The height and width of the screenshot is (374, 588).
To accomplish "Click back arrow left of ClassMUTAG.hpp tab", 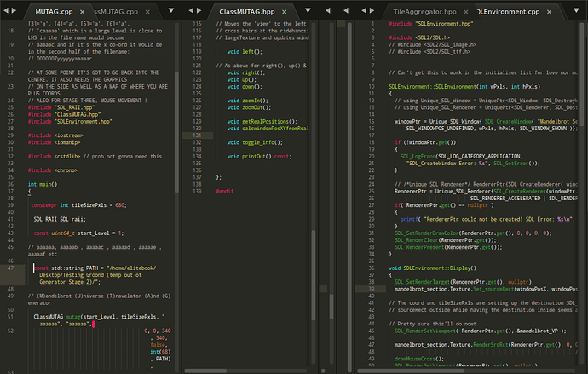I will (191, 11).
